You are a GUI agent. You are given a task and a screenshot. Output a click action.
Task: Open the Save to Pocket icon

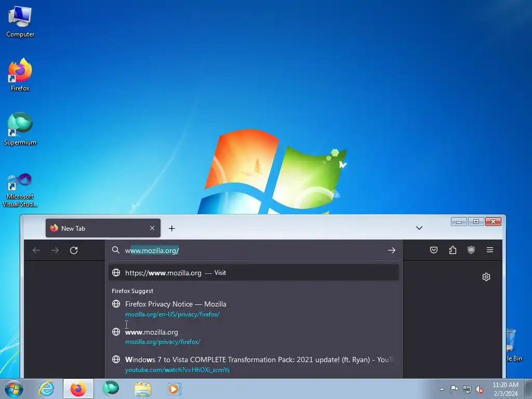(x=434, y=250)
